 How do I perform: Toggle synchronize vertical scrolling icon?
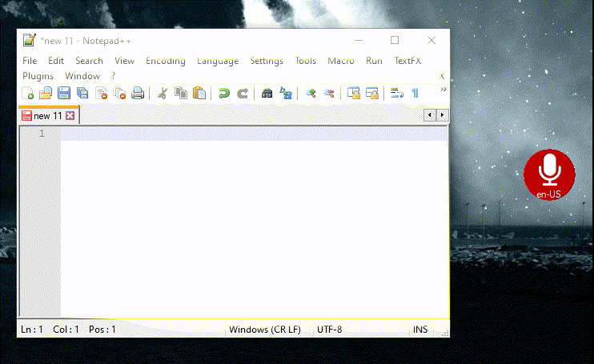[354, 93]
